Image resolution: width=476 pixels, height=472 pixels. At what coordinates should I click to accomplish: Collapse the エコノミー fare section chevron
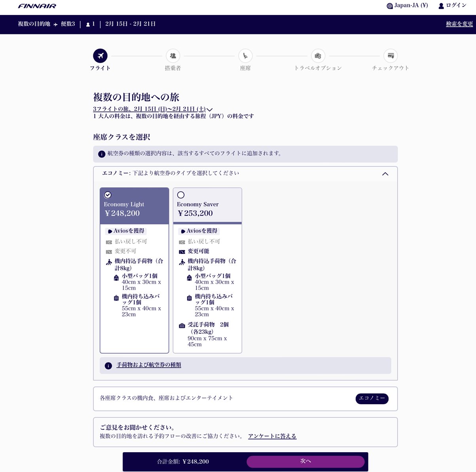(385, 174)
